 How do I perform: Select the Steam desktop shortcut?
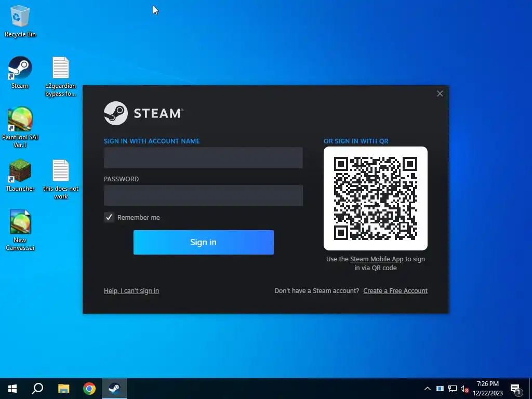(20, 73)
